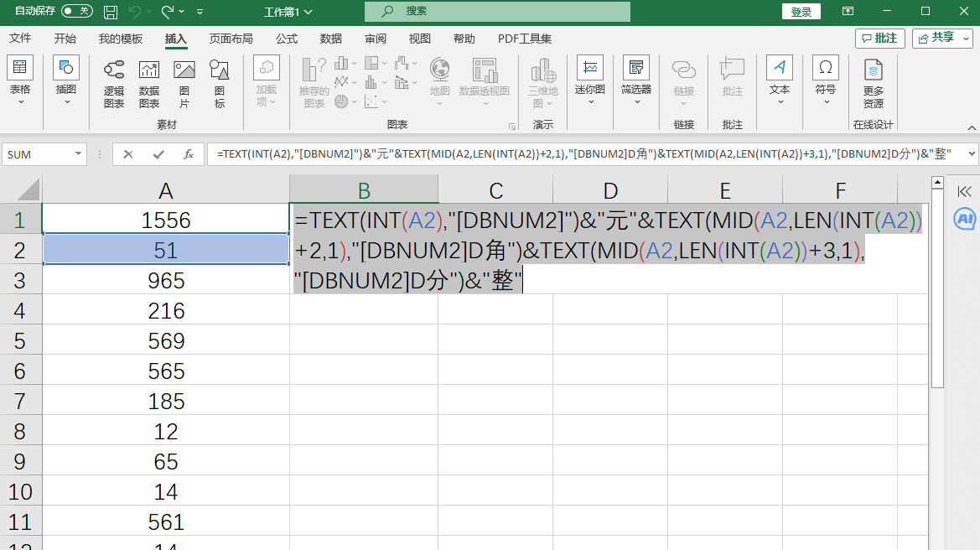Open the 页面布局 tab
Screen dimensions: 980x550
point(231,39)
